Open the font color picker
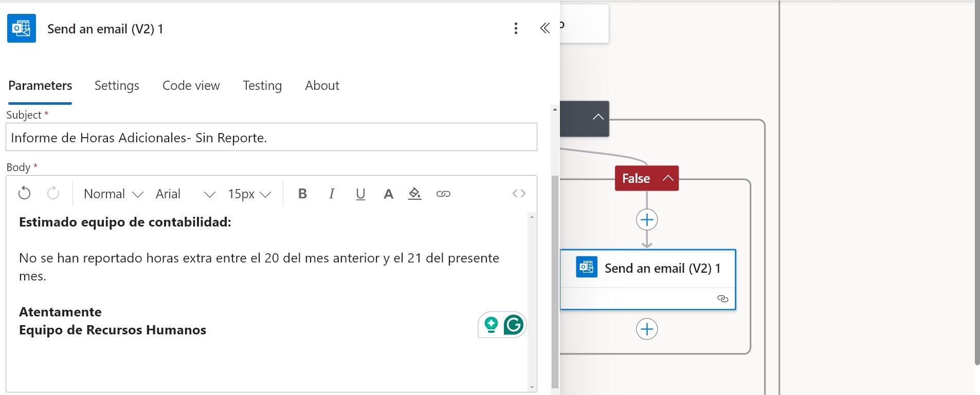The height and width of the screenshot is (395, 980). point(388,194)
